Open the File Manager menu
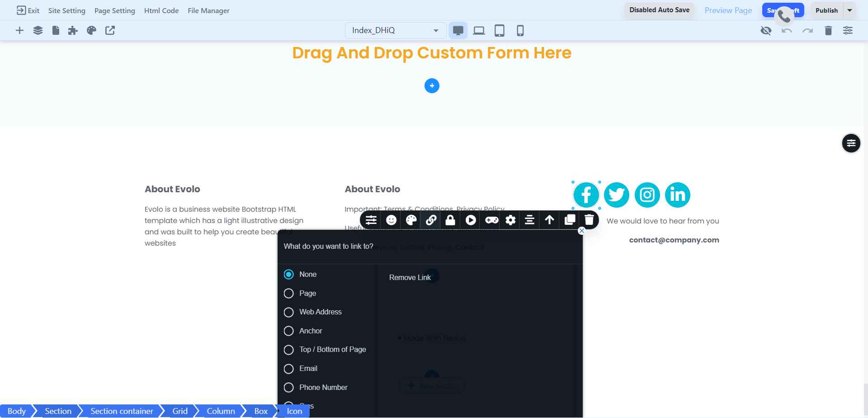The width and height of the screenshot is (868, 418). 208,10
